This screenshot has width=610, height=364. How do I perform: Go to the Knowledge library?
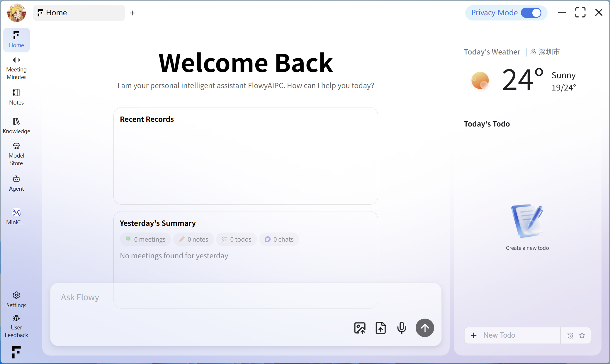16,126
